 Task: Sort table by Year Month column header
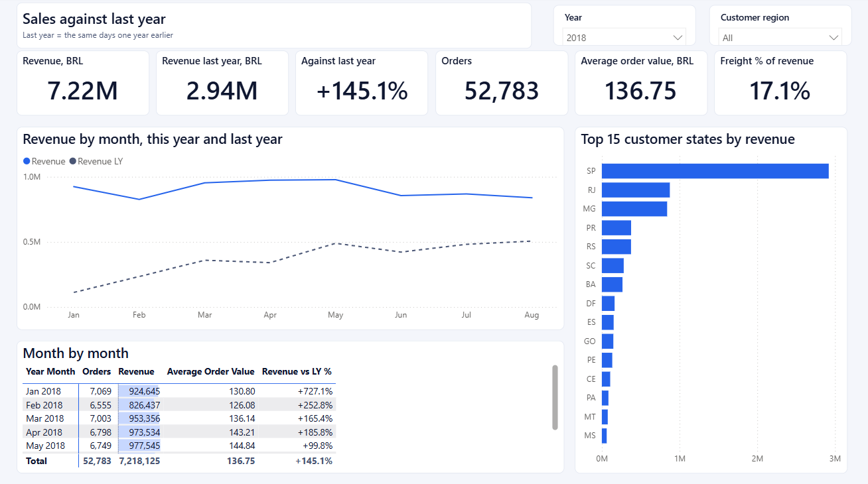coord(50,371)
